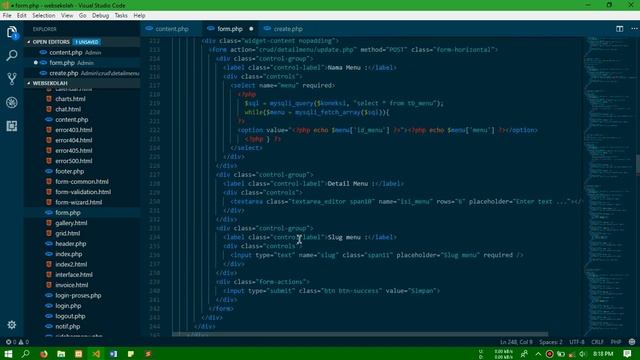Click the editor horizontal scrollbar
The image size is (640, 360).
click(x=360, y=334)
